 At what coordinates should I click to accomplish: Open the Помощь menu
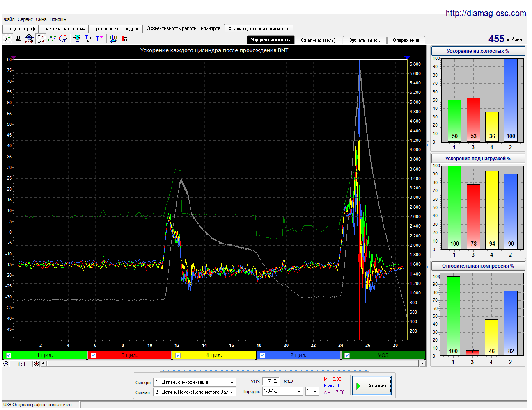[x=58, y=19]
